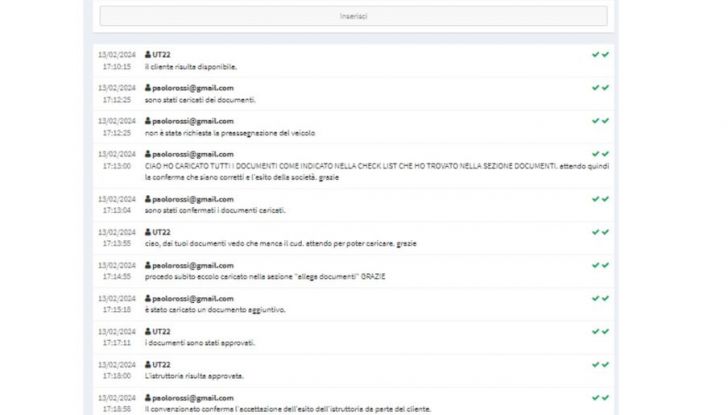This screenshot has width=728, height=415.
Task: Click user icon beside UT22 at 17:10:15
Action: pyautogui.click(x=148, y=54)
